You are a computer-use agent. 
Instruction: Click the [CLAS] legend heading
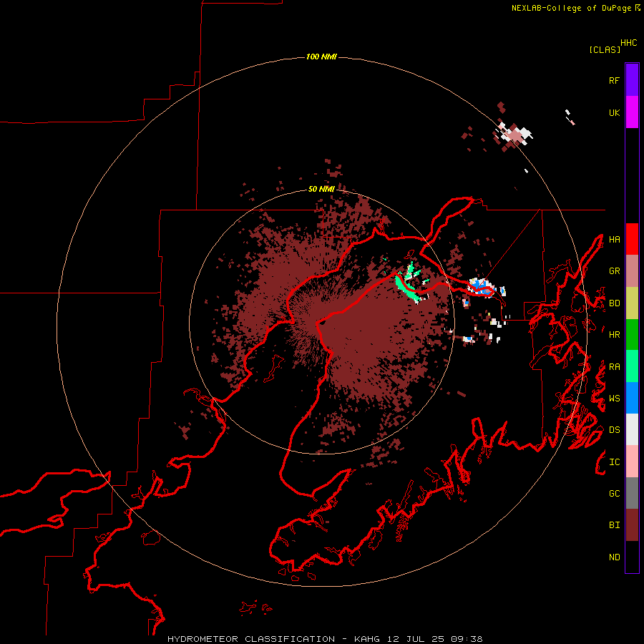click(x=605, y=49)
